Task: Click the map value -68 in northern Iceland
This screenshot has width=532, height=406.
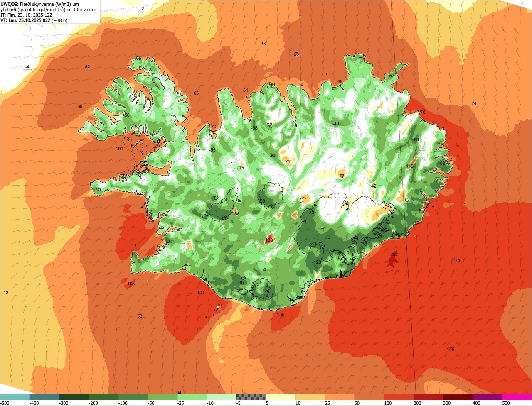Action: pos(254,128)
